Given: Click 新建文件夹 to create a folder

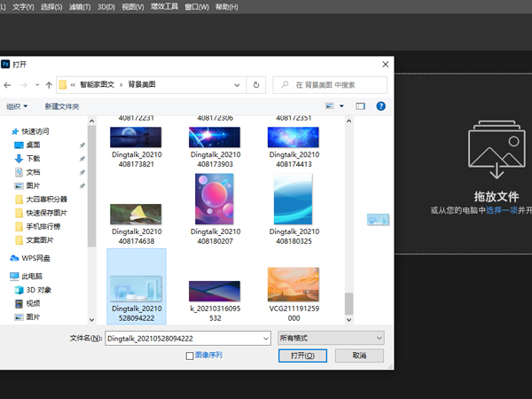Looking at the screenshot, I should coord(62,106).
